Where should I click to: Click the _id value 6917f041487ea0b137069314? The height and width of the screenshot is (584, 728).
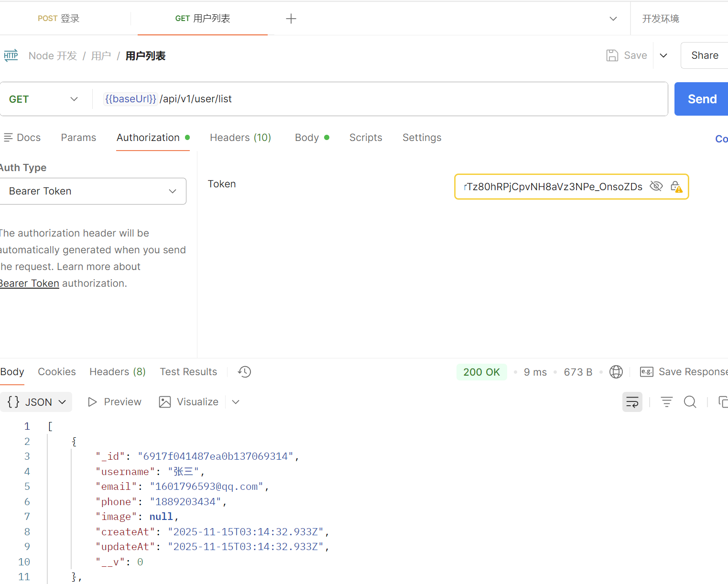[216, 456]
